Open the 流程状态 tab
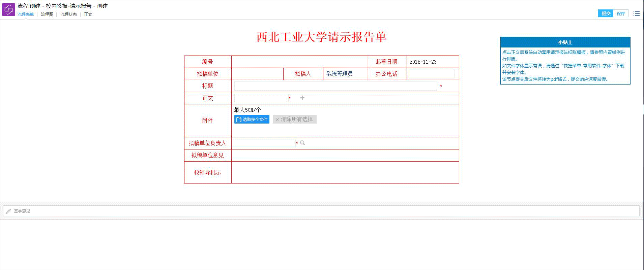The height and width of the screenshot is (270, 644). pos(68,14)
